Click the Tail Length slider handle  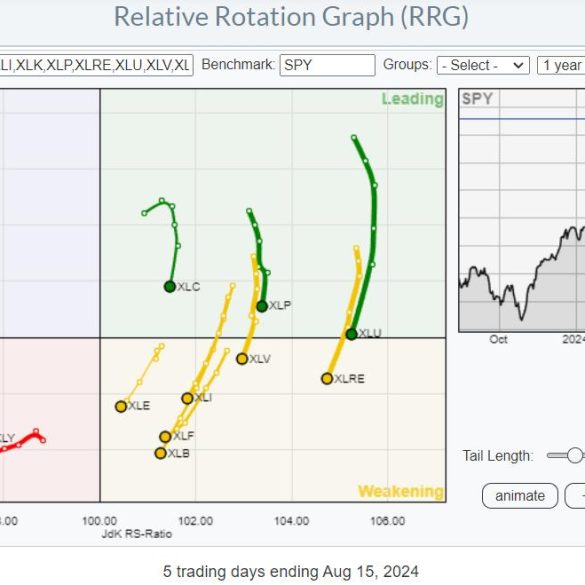575,456
